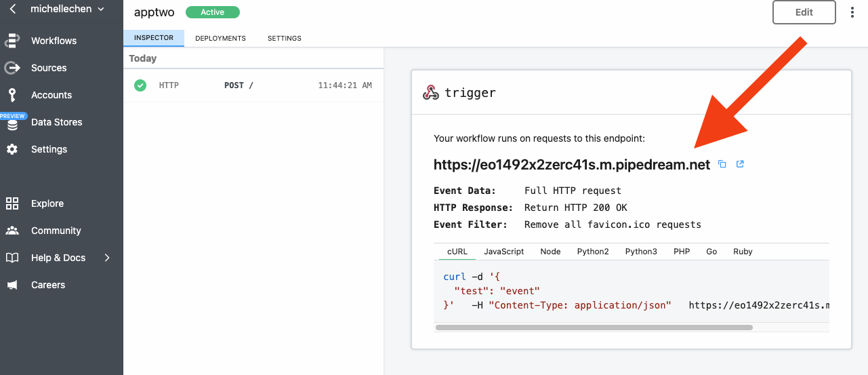The width and height of the screenshot is (868, 375).
Task: Click the Active status badge
Action: (212, 12)
